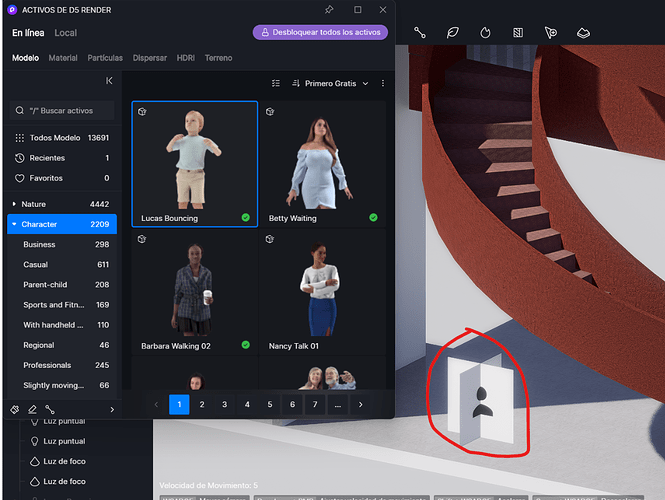This screenshot has width=665, height=500.
Task: Go to next page of assets
Action: (360, 405)
